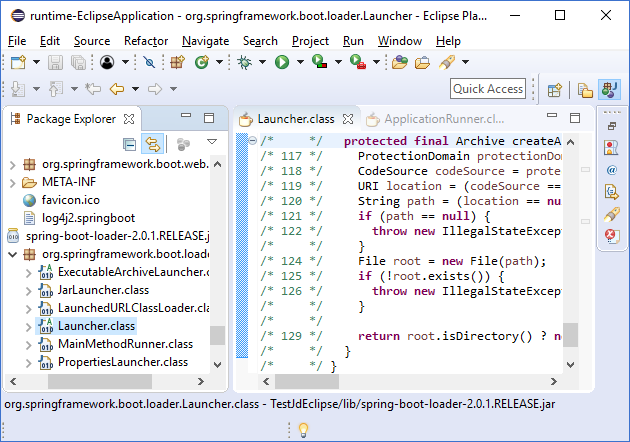Open dropdown next to Search flashlight icon
The height and width of the screenshot is (442, 630).
(x=465, y=62)
